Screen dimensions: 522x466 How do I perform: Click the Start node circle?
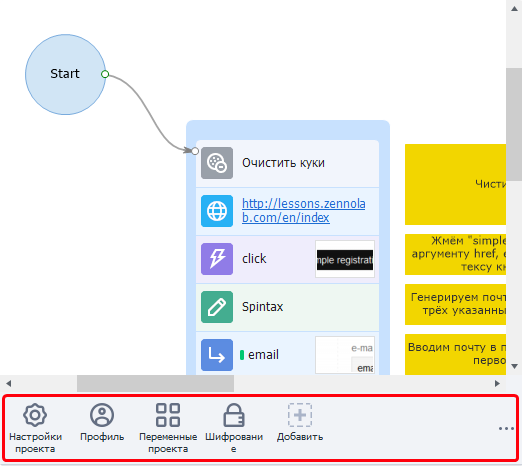66,74
